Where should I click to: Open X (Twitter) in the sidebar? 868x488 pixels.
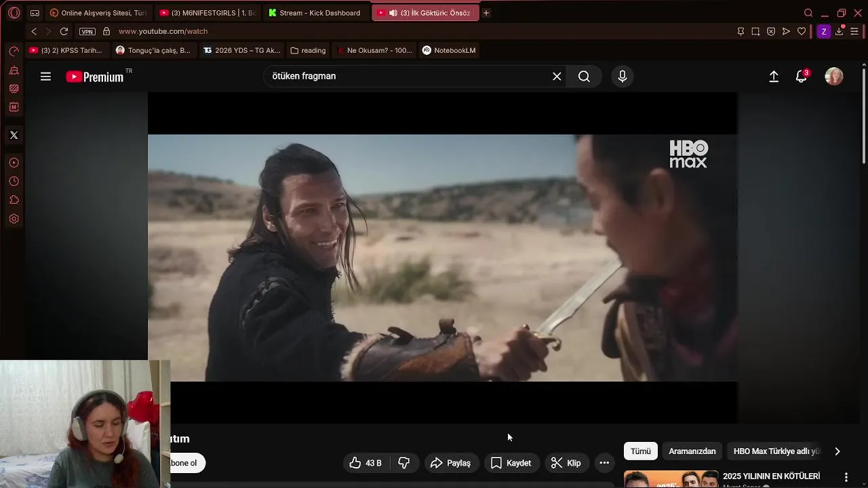click(14, 135)
